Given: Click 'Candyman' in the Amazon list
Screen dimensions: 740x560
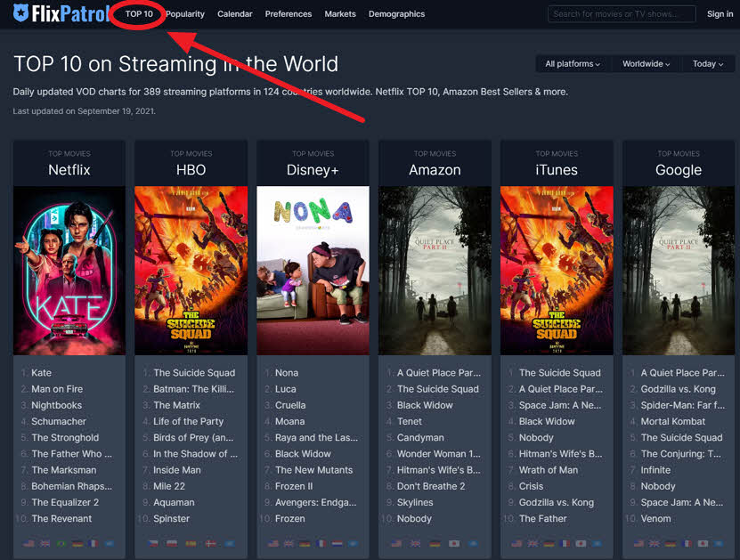Looking at the screenshot, I should (x=420, y=438).
